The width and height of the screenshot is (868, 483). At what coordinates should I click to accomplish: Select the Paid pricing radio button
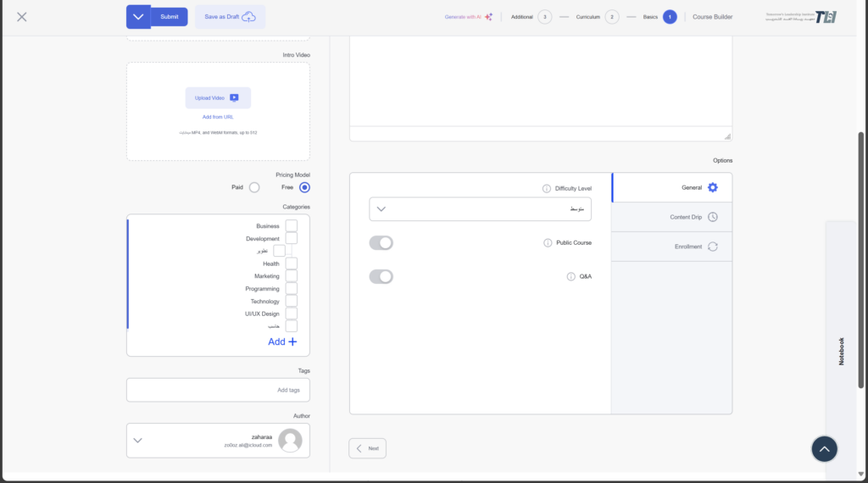tap(254, 187)
